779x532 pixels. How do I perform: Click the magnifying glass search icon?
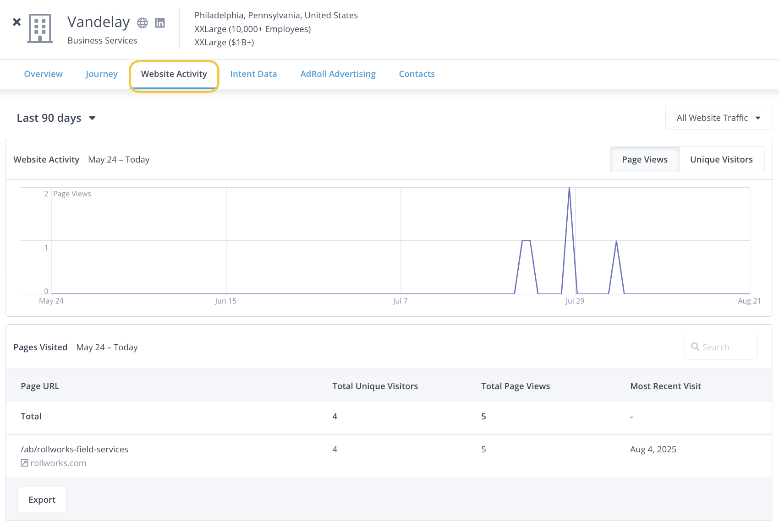point(695,347)
